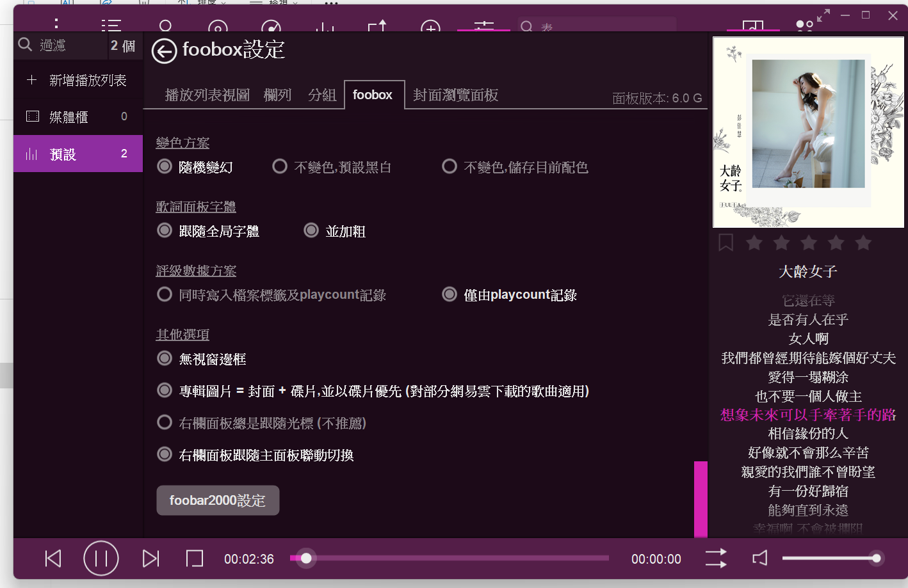Enter fullscreen using the diagonal arrows icon
908x588 pixels.
tap(823, 15)
